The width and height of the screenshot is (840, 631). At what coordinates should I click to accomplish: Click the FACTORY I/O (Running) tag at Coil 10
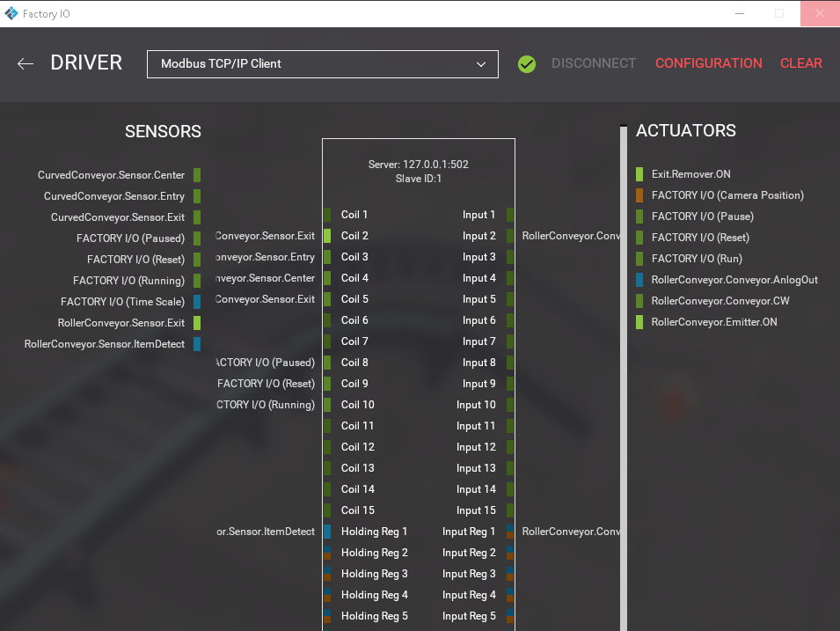click(x=265, y=405)
